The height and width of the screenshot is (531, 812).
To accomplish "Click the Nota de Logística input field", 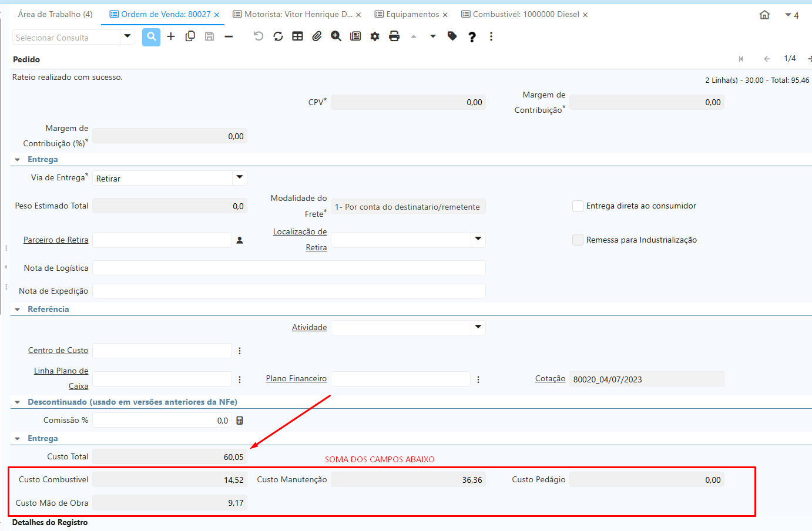I will point(288,268).
